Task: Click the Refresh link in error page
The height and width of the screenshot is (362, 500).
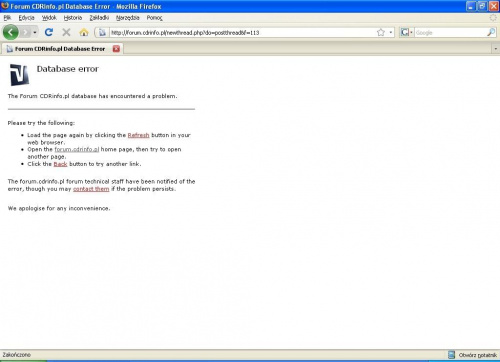Action: 138,135
